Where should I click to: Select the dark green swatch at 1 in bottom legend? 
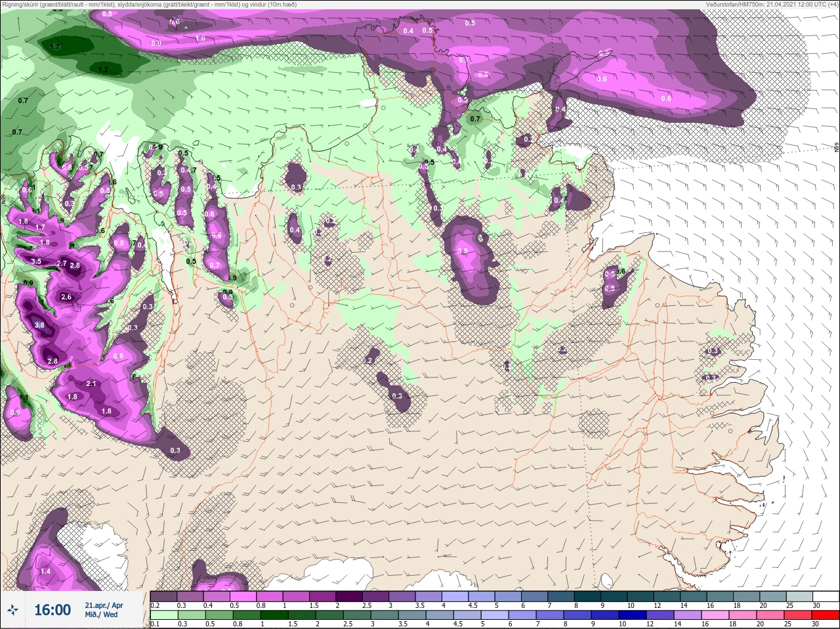(274, 615)
